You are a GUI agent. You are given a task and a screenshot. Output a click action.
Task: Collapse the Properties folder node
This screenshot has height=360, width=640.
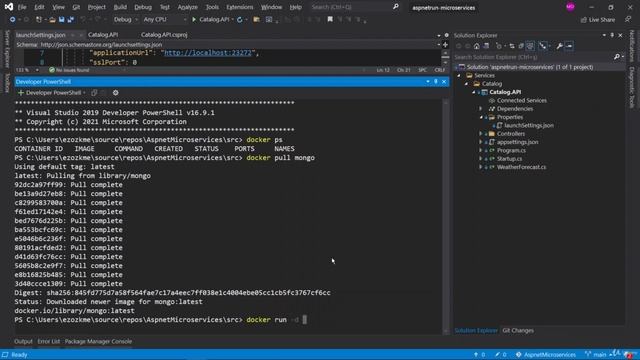481,117
